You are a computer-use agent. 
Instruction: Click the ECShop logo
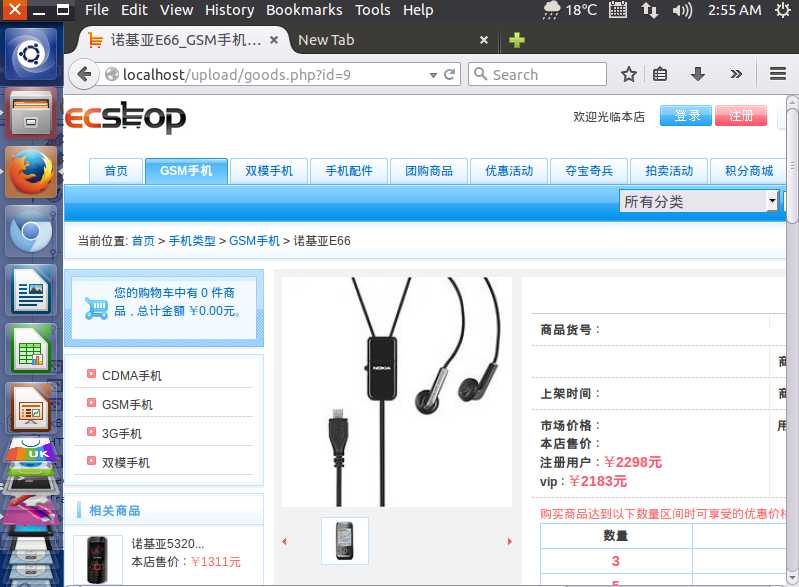coord(125,118)
